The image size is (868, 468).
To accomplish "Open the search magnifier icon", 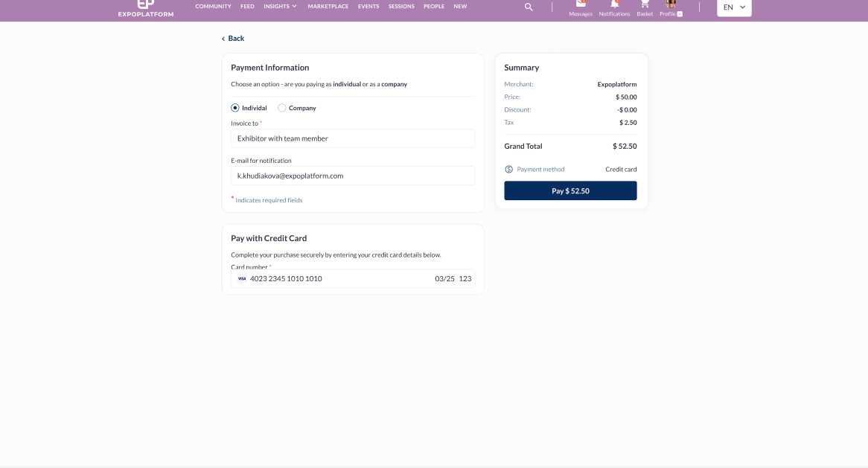I will point(529,7).
